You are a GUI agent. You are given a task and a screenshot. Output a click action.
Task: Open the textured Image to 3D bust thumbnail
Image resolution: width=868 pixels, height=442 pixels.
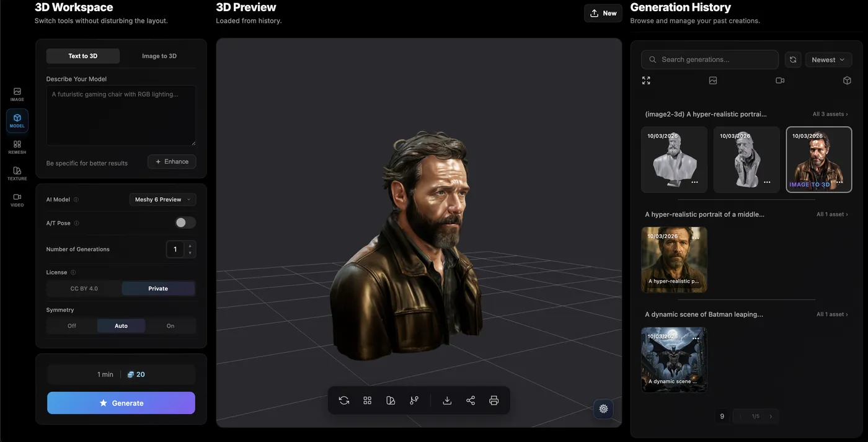[x=819, y=159]
